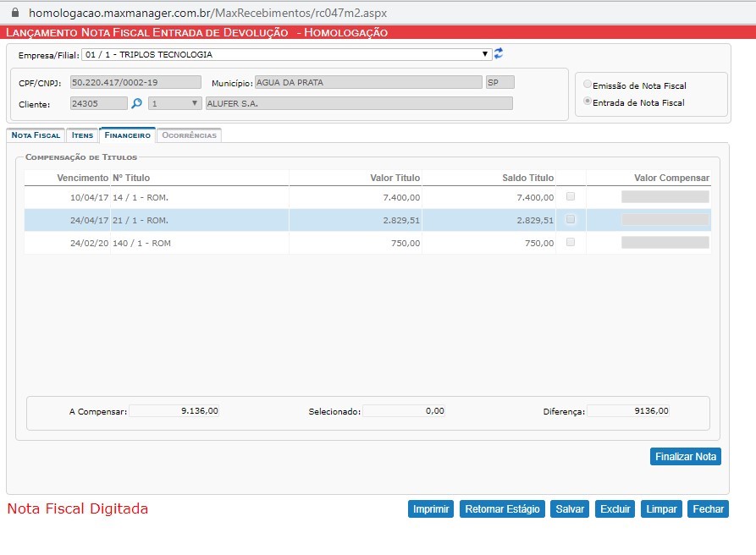Click title number 21 / 1 - ROM.
The width and height of the screenshot is (756, 555).
(x=141, y=220)
